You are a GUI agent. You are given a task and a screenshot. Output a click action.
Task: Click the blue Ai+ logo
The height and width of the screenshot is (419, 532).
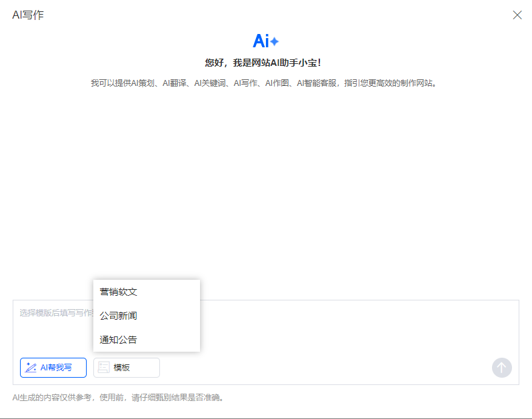point(265,41)
